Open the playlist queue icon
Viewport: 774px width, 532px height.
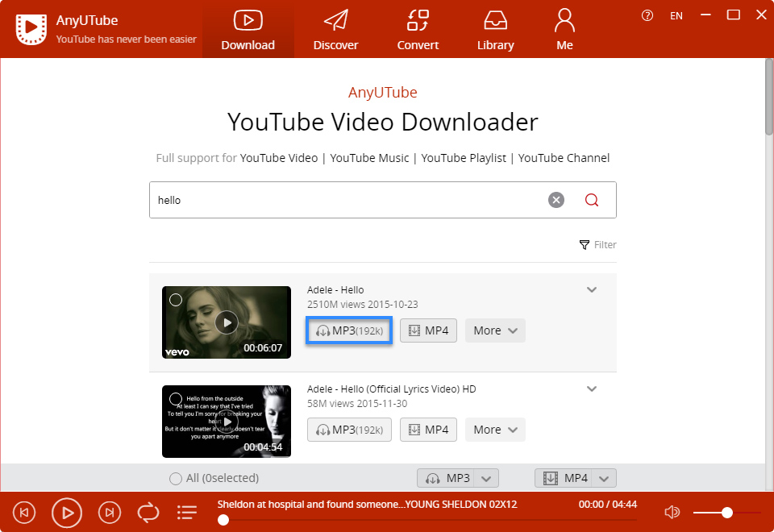pyautogui.click(x=186, y=513)
